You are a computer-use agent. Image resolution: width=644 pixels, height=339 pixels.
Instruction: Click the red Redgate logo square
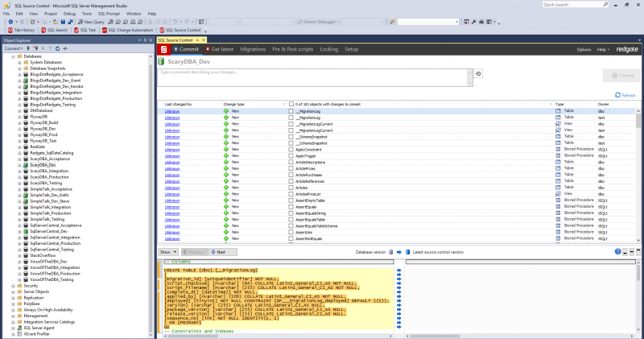click(163, 49)
